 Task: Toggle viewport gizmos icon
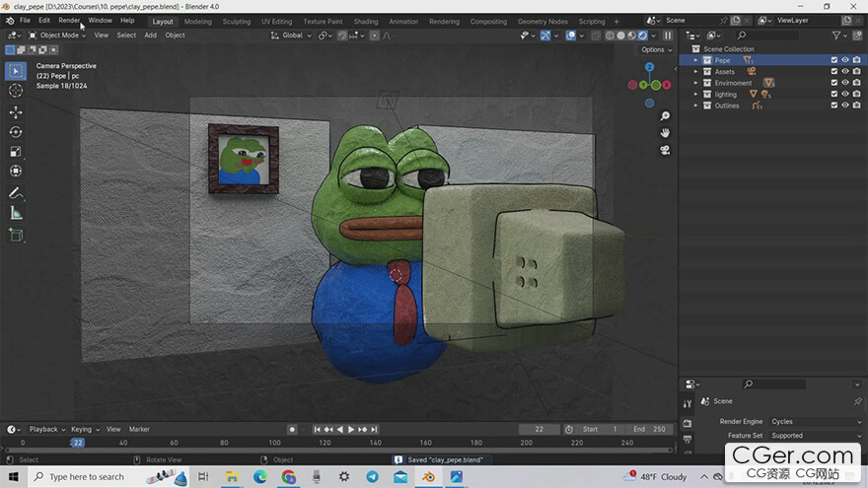coord(545,35)
